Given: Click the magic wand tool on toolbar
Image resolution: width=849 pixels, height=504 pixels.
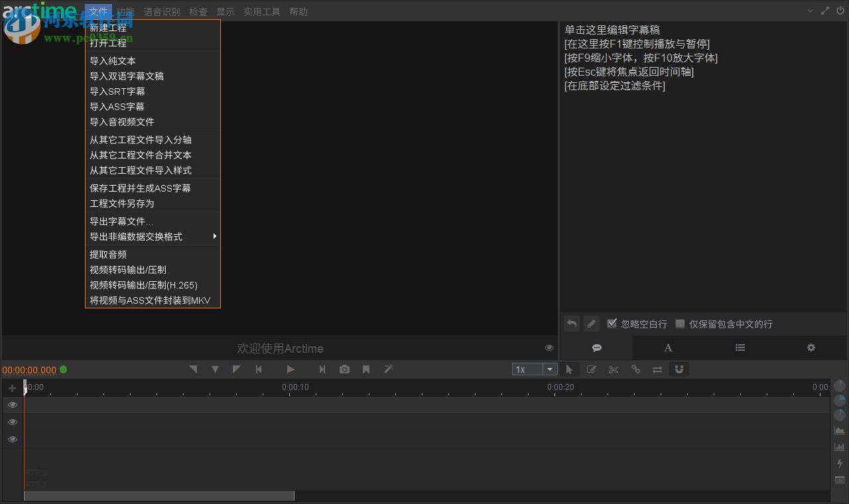Looking at the screenshot, I should [388, 369].
